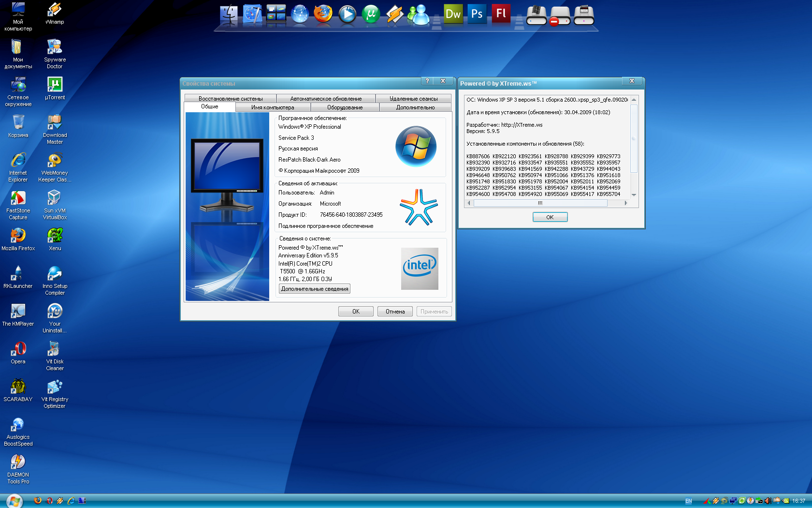Viewport: 812px width, 508px height.
Task: Click the green uTorrent icon in the dock
Action: click(x=371, y=15)
